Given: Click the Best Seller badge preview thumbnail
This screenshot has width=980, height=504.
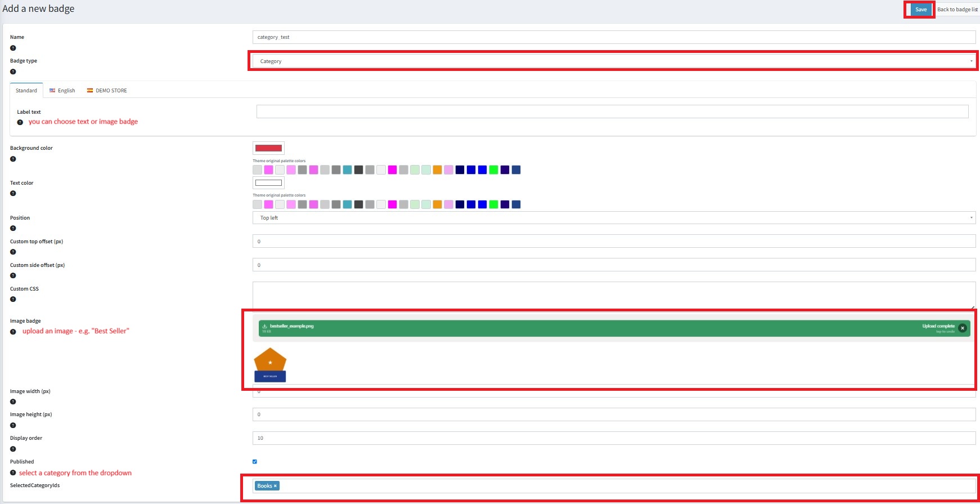Looking at the screenshot, I should (270, 365).
